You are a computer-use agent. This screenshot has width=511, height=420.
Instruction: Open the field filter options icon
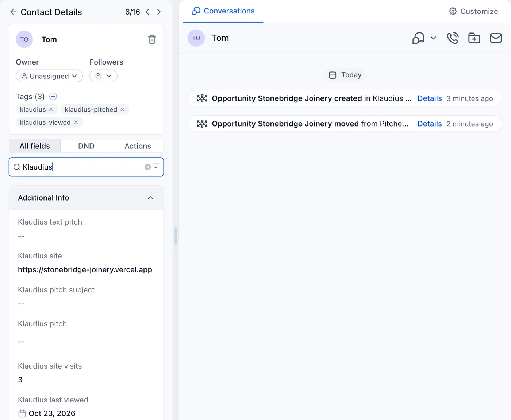156,166
